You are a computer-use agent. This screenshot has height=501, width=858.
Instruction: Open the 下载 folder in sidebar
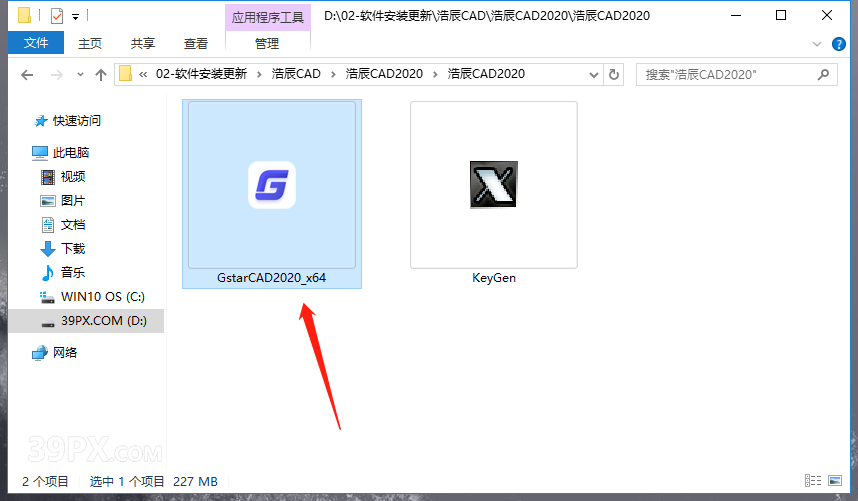[x=73, y=249]
